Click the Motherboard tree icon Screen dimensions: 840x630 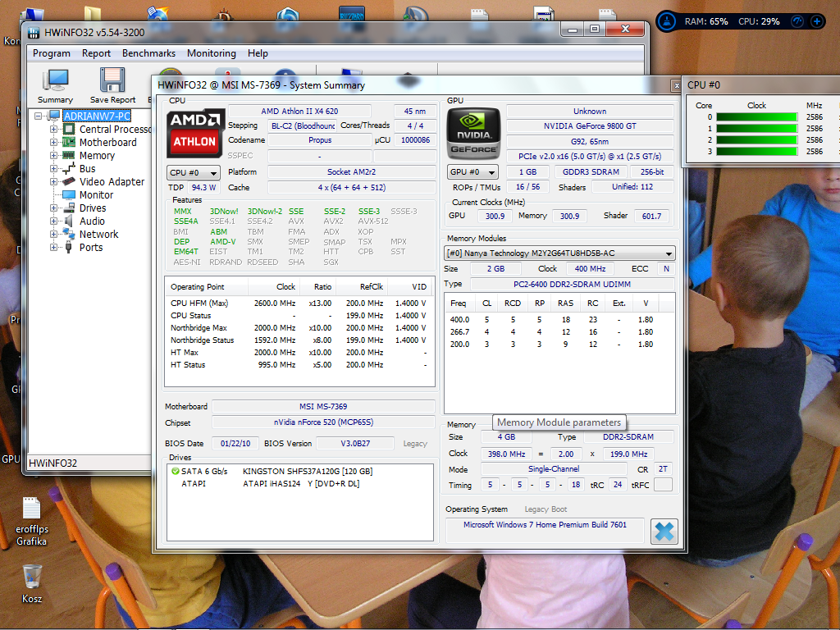pyautogui.click(x=69, y=143)
